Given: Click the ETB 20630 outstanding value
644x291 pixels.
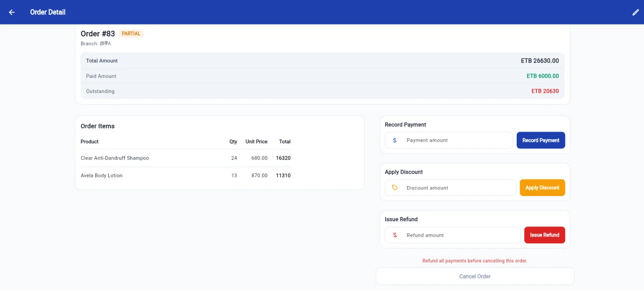Looking at the screenshot, I should [x=545, y=91].
